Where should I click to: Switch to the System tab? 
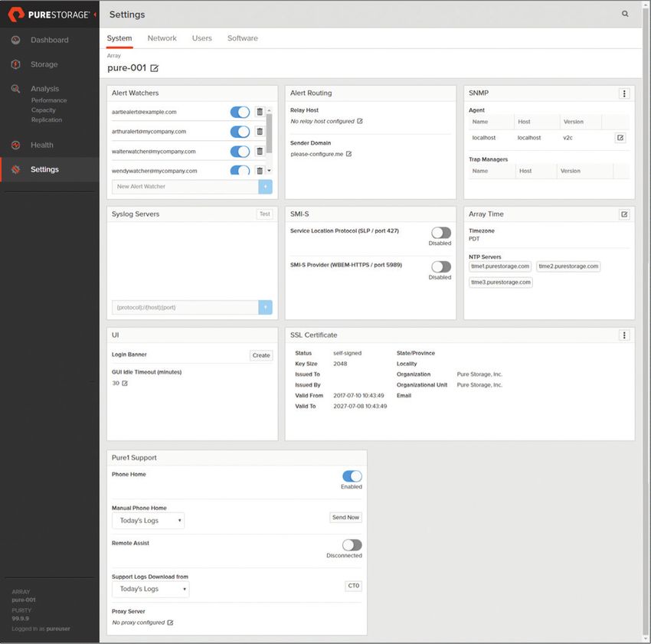119,38
